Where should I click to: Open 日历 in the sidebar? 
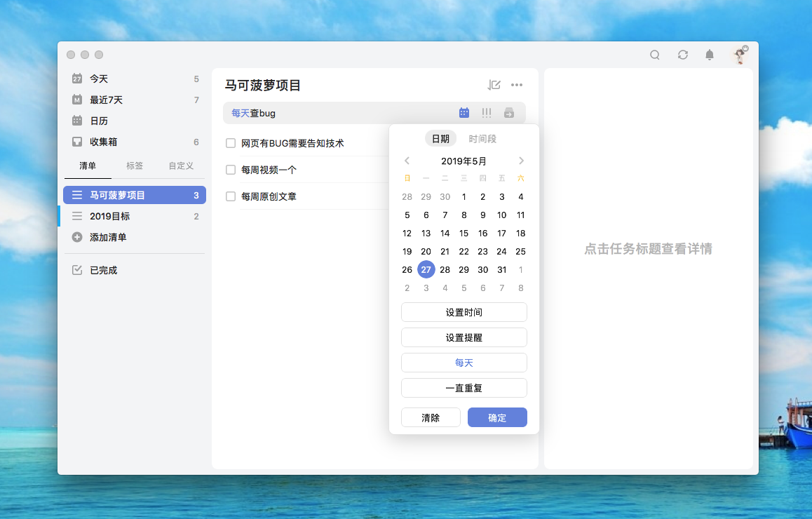pyautogui.click(x=135, y=121)
